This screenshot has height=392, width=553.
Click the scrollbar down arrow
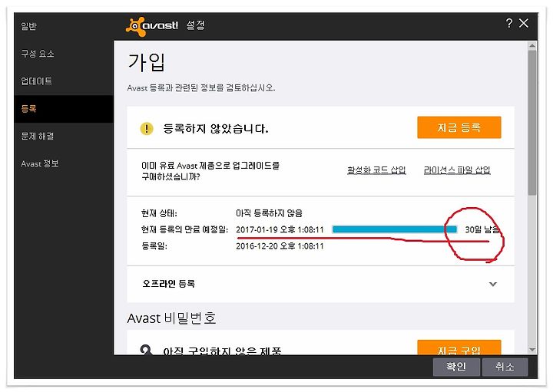coord(532,350)
